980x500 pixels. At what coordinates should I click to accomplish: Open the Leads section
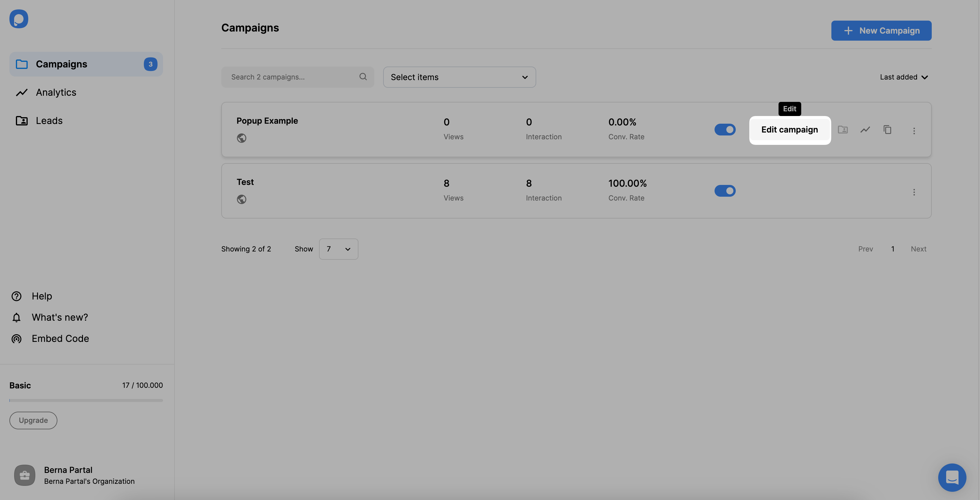click(x=49, y=121)
